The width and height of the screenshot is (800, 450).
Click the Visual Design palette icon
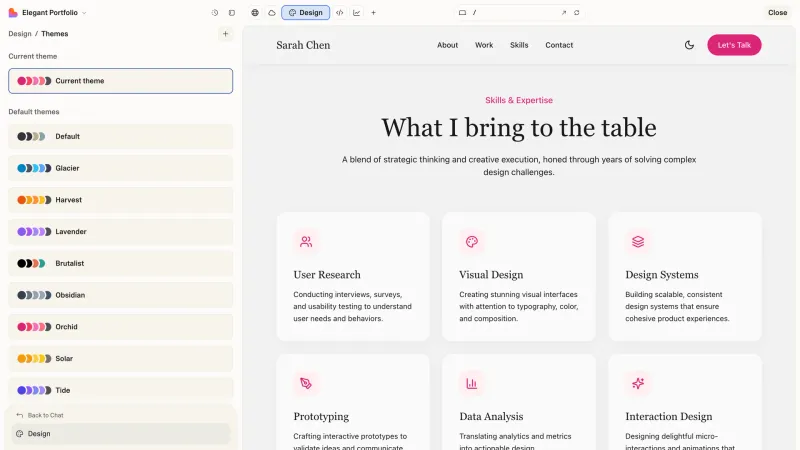click(472, 242)
